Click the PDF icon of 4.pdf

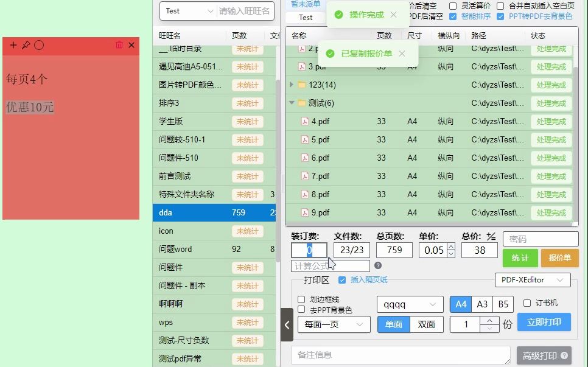pos(304,121)
